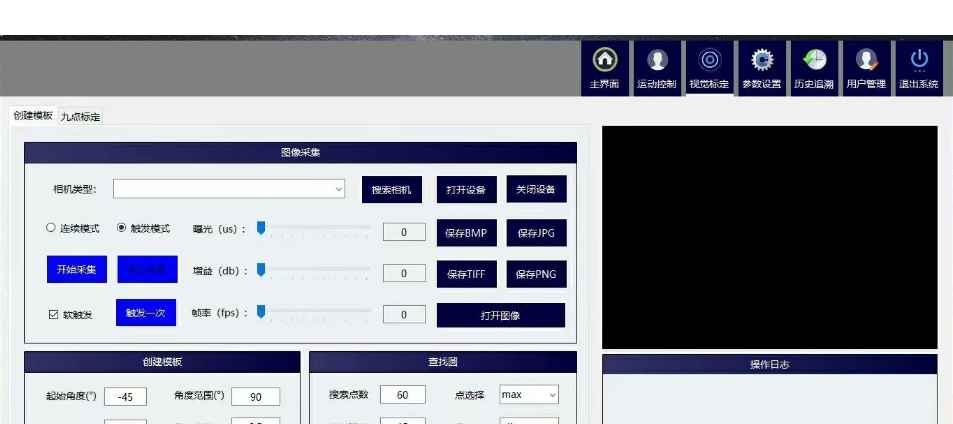The height and width of the screenshot is (424, 953).
Task: Click the 帧率 (fps) slider handle
Action: coord(261,312)
